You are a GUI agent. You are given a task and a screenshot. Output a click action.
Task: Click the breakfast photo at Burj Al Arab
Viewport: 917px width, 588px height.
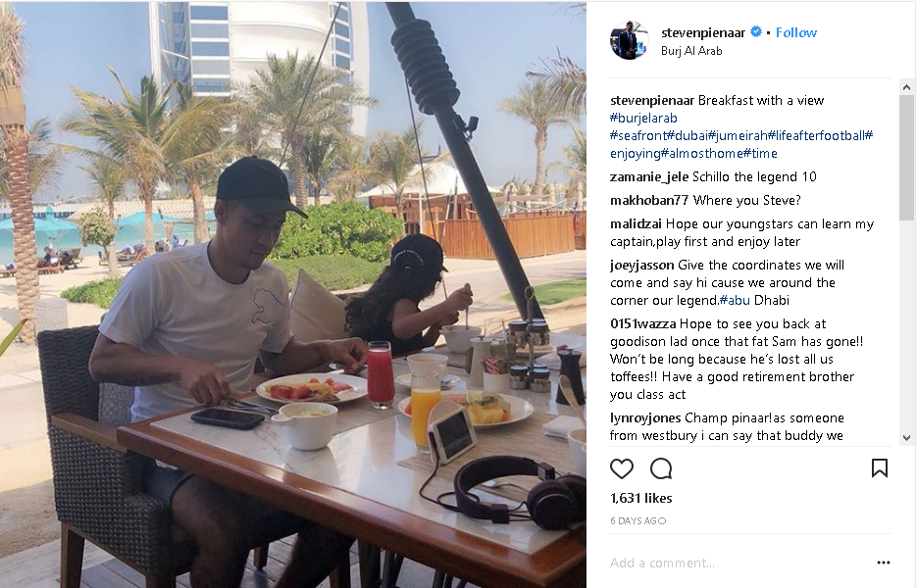click(x=293, y=294)
